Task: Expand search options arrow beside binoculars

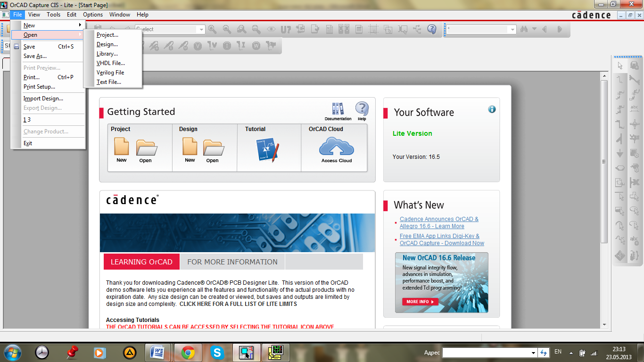Action: click(x=534, y=29)
